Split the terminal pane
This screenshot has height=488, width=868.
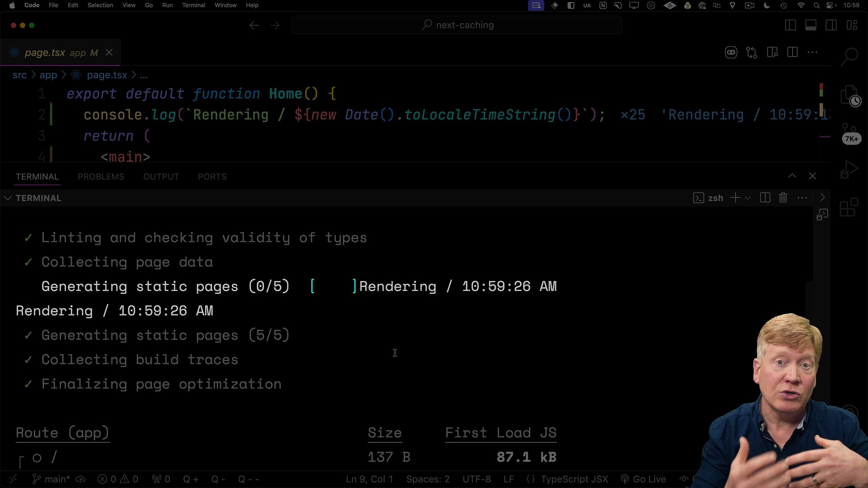click(765, 198)
